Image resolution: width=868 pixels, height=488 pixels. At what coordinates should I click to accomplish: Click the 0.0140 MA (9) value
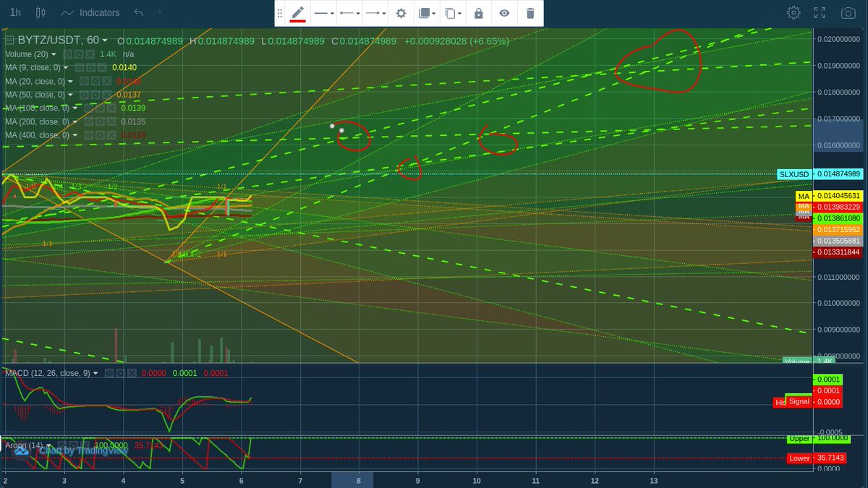click(x=123, y=68)
